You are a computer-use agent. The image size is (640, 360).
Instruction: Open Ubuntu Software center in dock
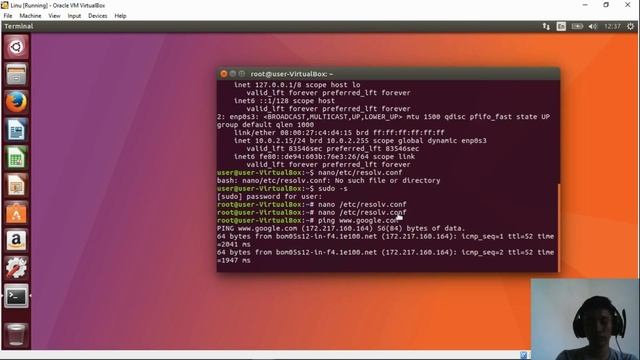click(x=16, y=213)
